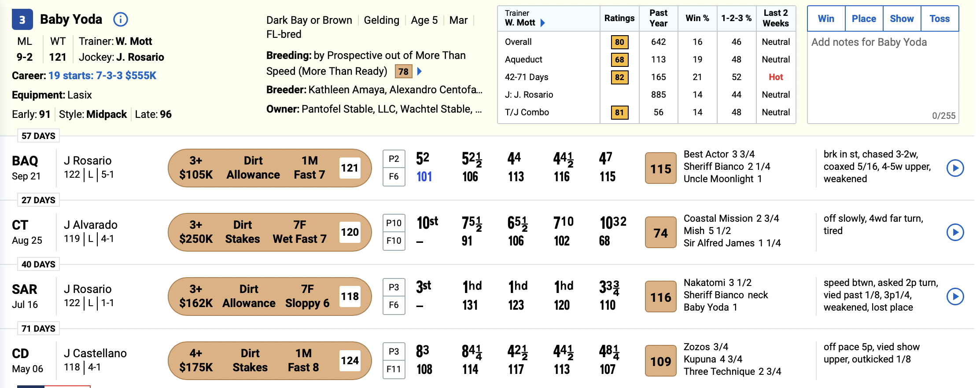Screen dimensions: 980x388
Task: Expand trainer W. Mott stats arrow
Action: pyautogui.click(x=542, y=23)
